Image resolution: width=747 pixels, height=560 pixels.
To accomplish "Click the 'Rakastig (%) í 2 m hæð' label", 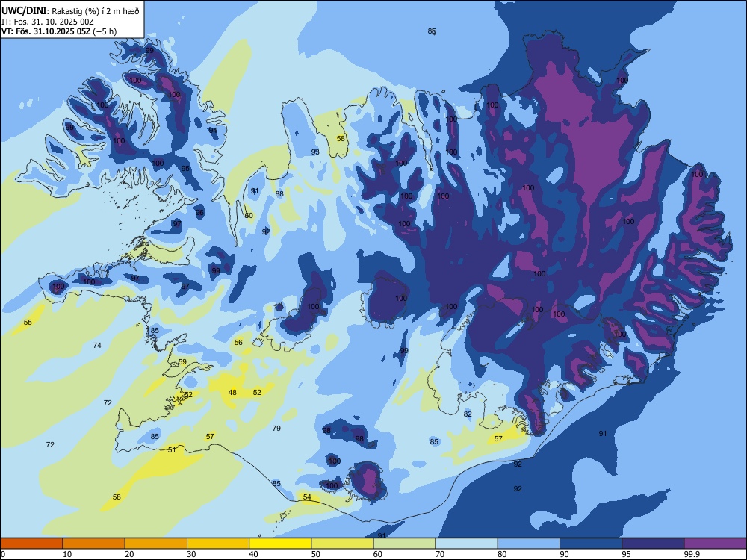I will point(96,11).
